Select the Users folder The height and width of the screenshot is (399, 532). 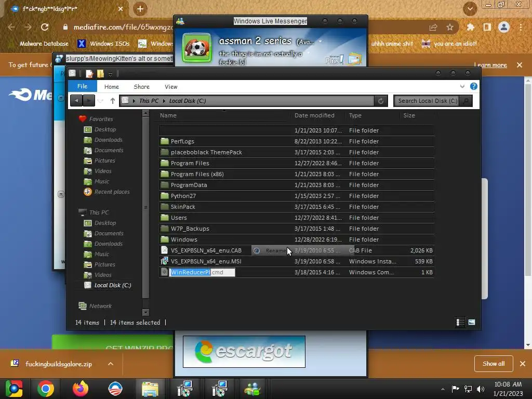pyautogui.click(x=296, y=218)
